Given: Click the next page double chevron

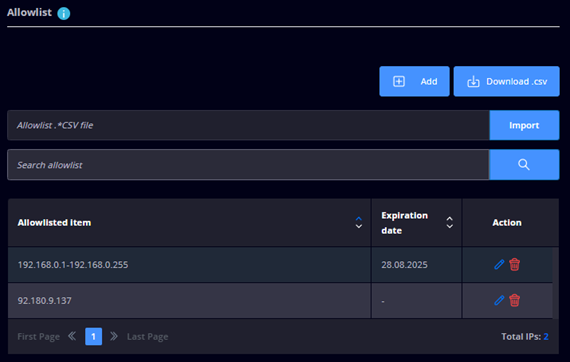Looking at the screenshot, I should tap(114, 336).
